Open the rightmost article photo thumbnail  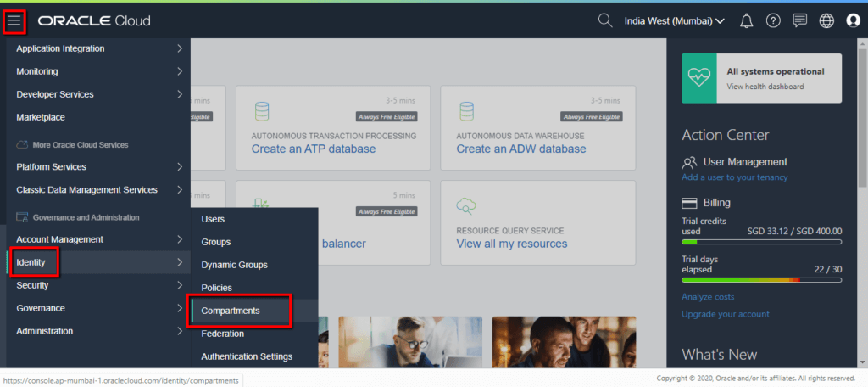click(x=564, y=342)
